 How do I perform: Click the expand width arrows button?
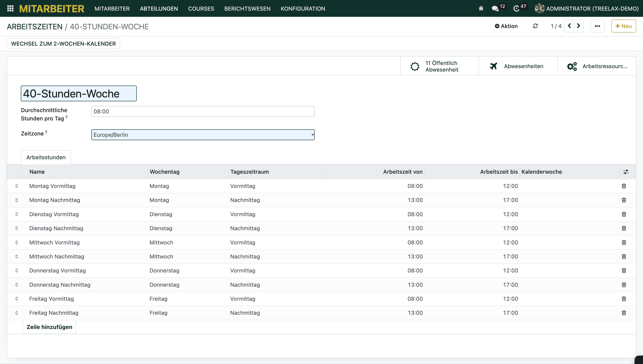click(x=597, y=26)
